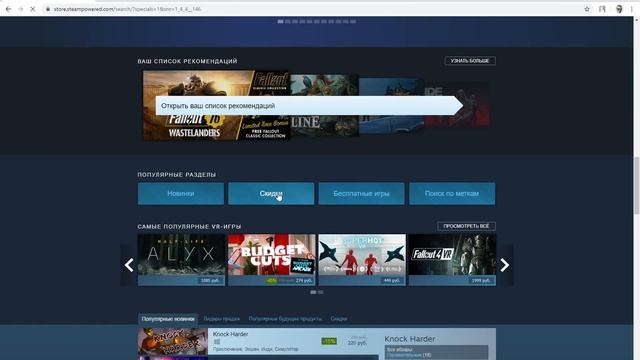640x360 pixels.
Task: Click ПРОСМОТРЕТЬ ВСЕ for VR games
Action: click(x=466, y=226)
